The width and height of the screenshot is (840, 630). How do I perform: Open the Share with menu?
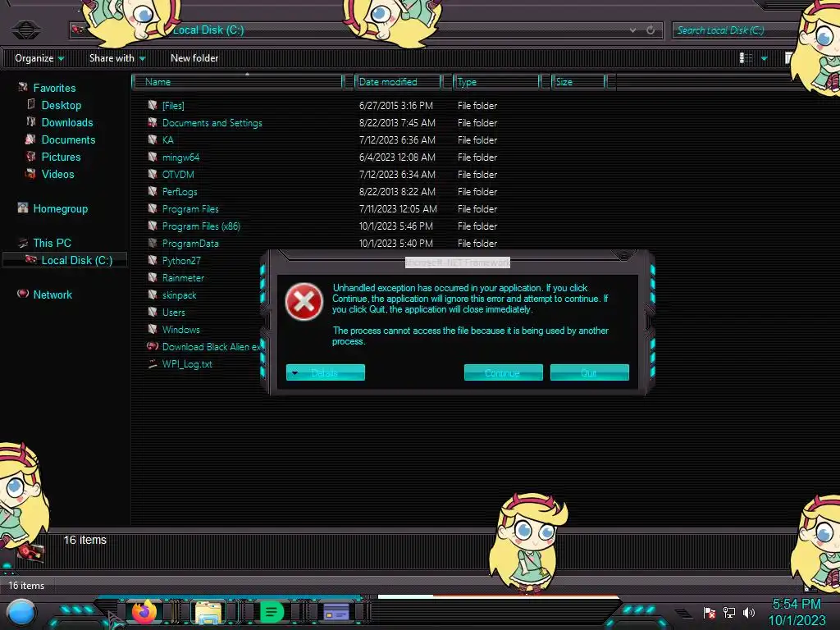pos(117,58)
